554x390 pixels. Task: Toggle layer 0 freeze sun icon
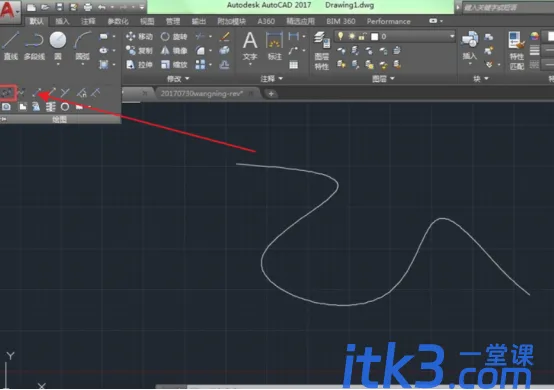(352, 36)
